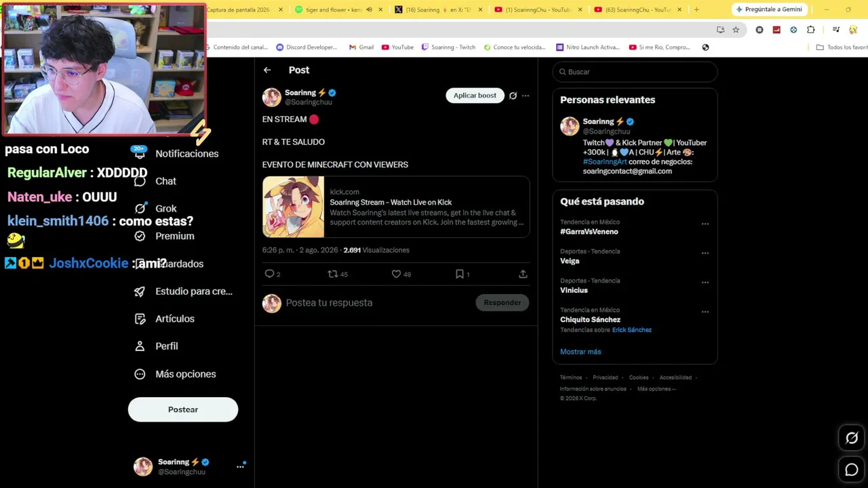Open the Gmail bookmark
The width and height of the screenshot is (868, 488).
pos(361,47)
